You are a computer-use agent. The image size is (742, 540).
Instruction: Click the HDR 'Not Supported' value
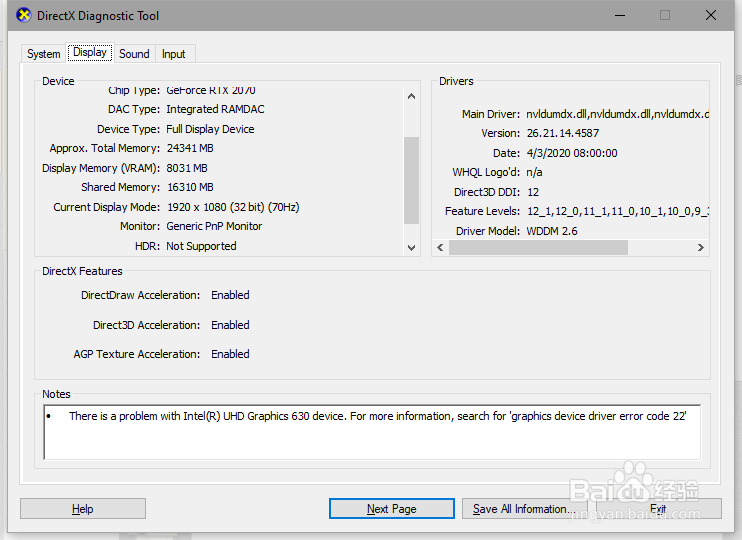click(201, 246)
